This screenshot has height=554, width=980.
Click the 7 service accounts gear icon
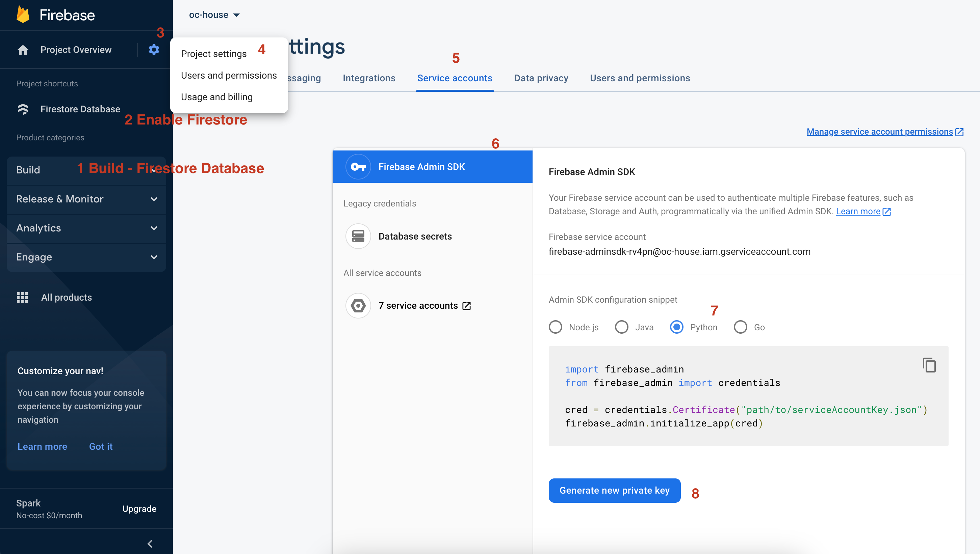pos(357,306)
